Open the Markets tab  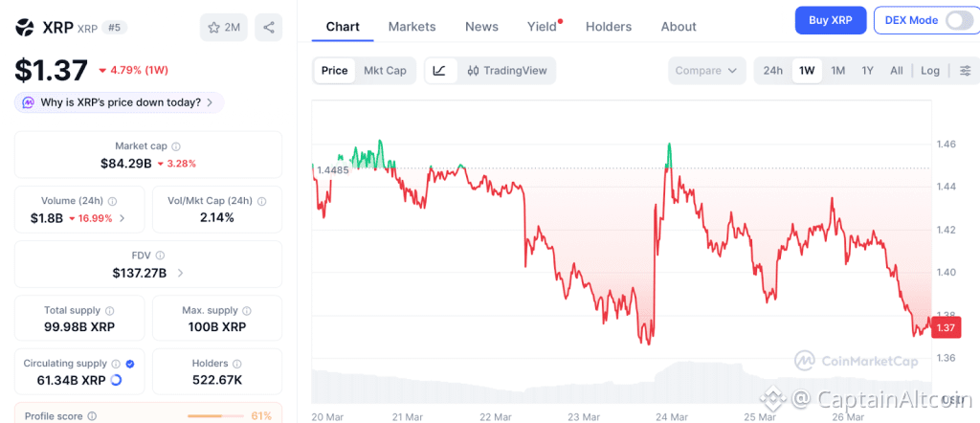pyautogui.click(x=412, y=27)
